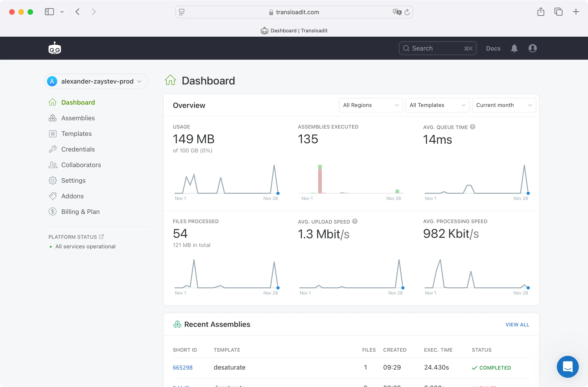Open account Settings
Screen dimensions: 588x387
pyautogui.click(x=74, y=180)
